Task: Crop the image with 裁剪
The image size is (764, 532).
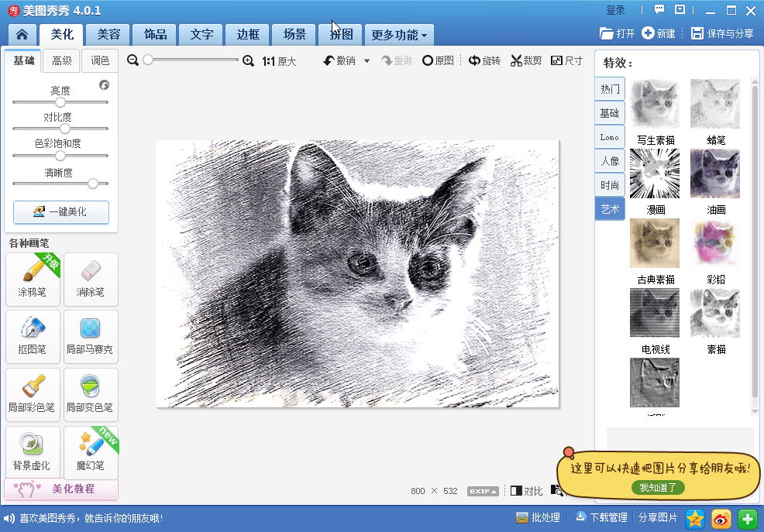Action: (x=526, y=60)
